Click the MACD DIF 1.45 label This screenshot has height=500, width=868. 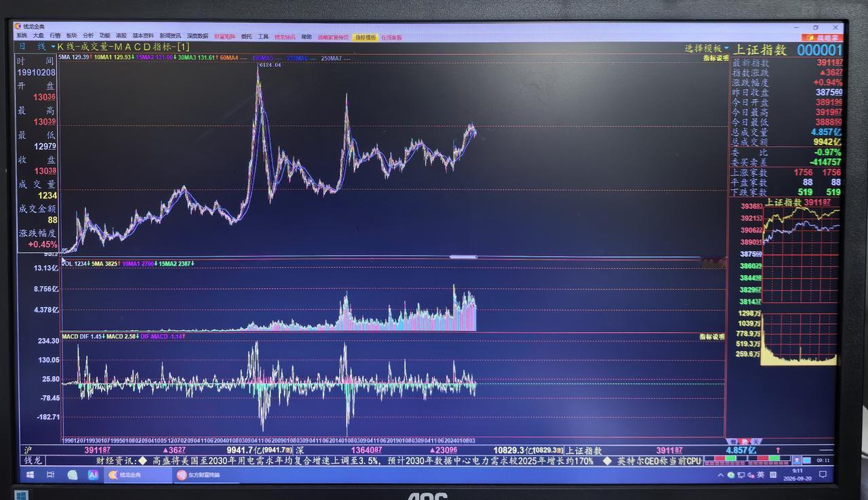83,336
